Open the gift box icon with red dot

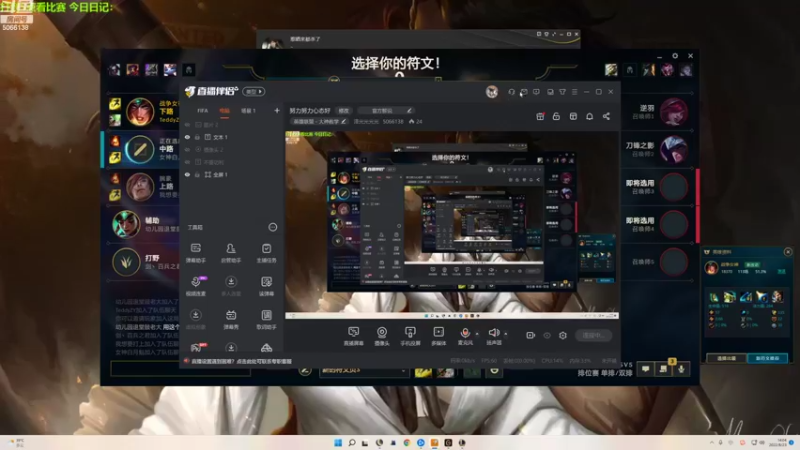pos(540,116)
